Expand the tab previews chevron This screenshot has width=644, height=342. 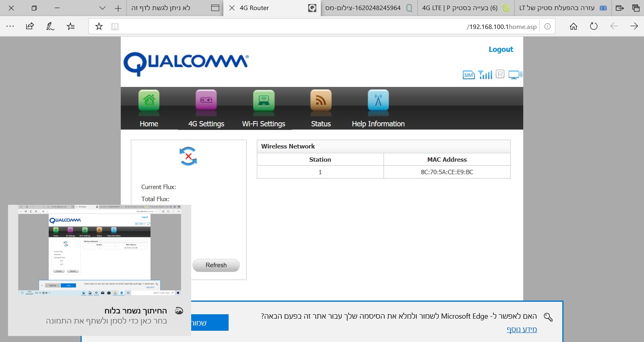tap(102, 8)
